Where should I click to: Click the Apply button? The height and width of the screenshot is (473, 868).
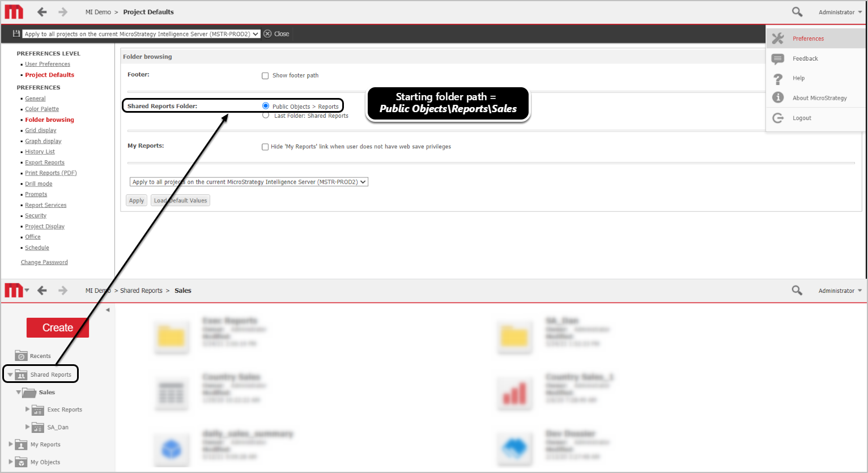click(137, 201)
